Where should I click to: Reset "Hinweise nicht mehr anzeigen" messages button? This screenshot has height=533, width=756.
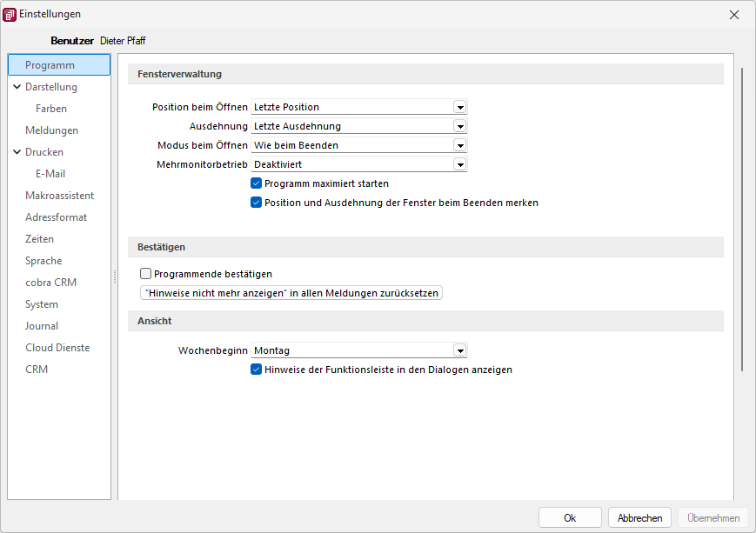click(291, 293)
